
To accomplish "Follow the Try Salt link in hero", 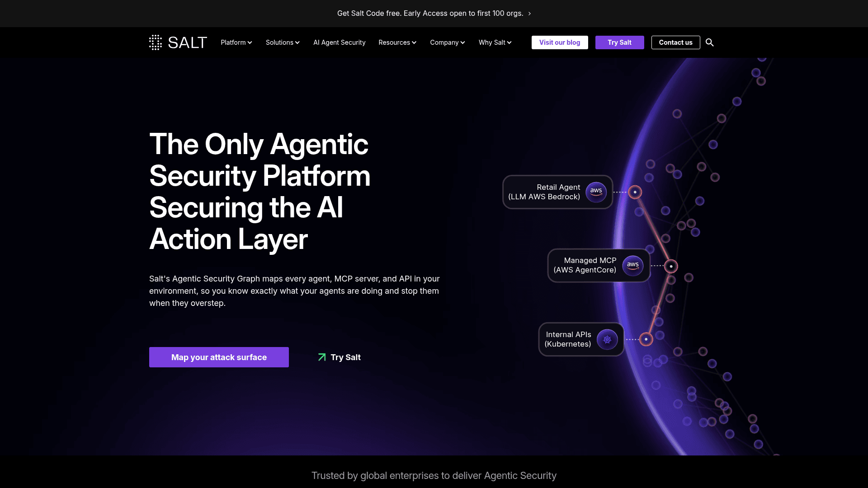I will tap(340, 357).
